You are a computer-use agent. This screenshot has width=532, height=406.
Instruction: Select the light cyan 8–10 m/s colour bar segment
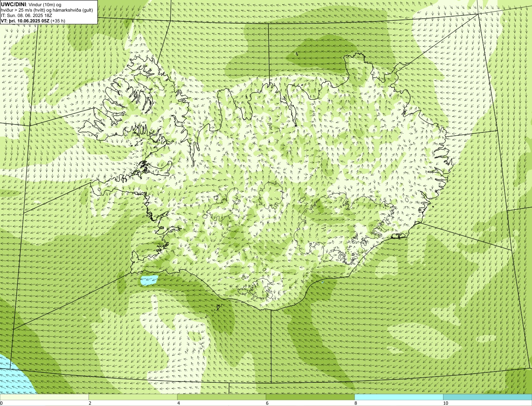click(399, 397)
